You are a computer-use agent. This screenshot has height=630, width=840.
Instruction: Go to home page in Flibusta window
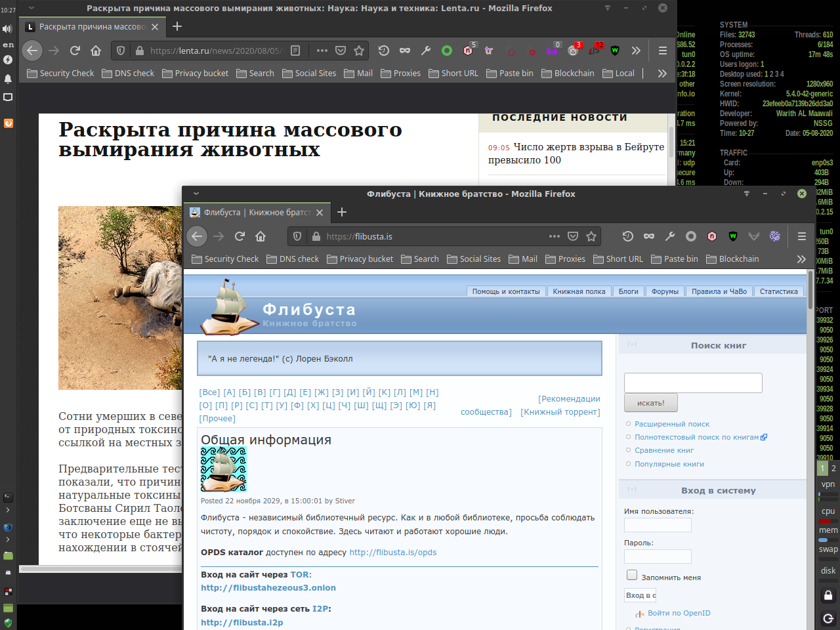[261, 236]
